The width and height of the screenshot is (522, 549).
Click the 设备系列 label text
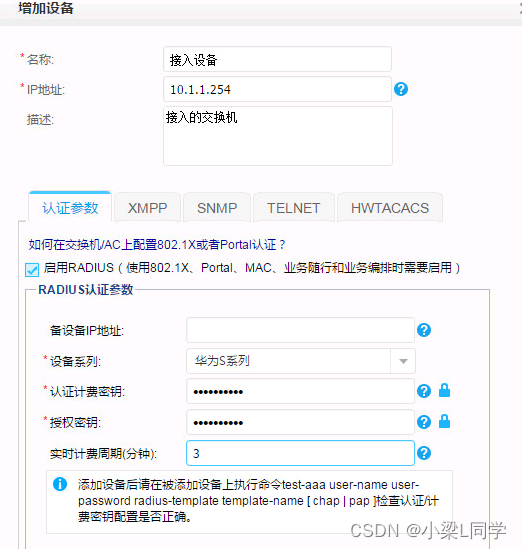pyautogui.click(x=75, y=361)
